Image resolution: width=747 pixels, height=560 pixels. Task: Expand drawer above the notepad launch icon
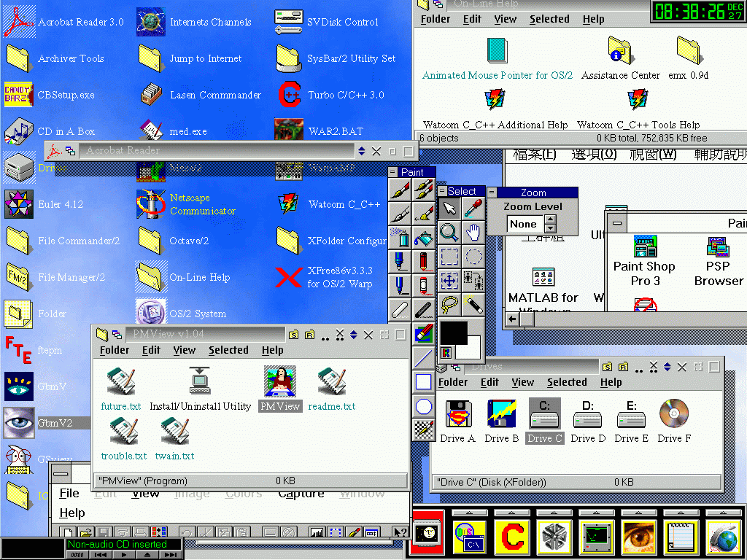(x=681, y=513)
